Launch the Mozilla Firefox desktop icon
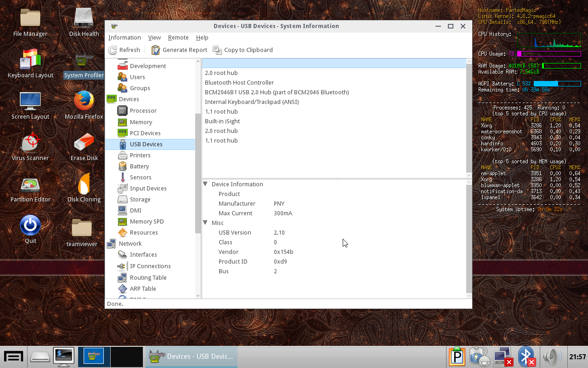Image resolution: width=588 pixels, height=368 pixels. click(x=84, y=105)
